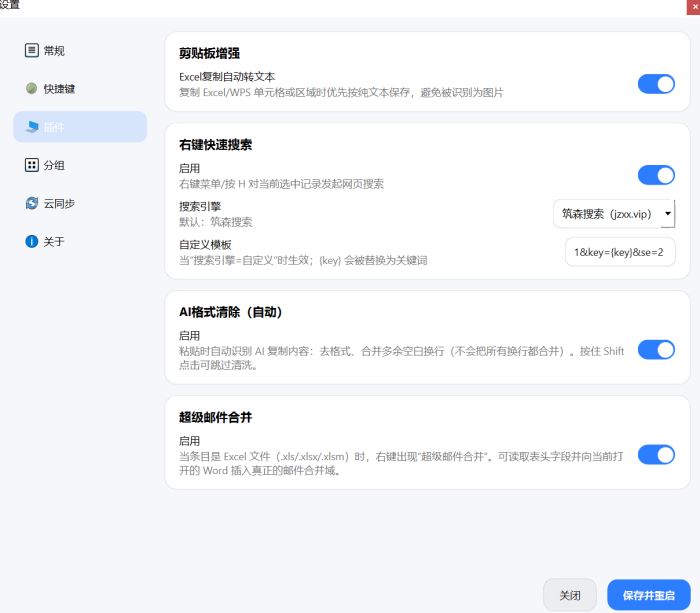The height and width of the screenshot is (613, 700).
Task: Click the 剪贴板增强 section heading
Action: point(209,53)
